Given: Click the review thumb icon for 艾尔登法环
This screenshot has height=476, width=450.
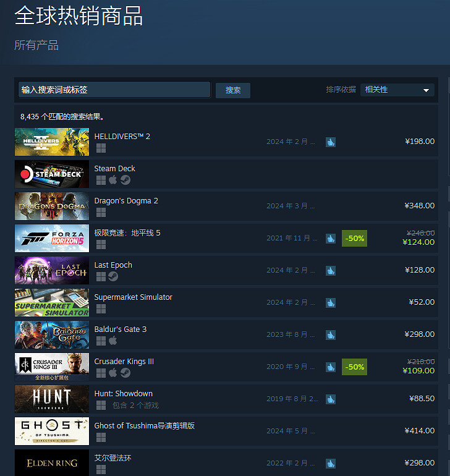Looking at the screenshot, I should pyautogui.click(x=331, y=464).
